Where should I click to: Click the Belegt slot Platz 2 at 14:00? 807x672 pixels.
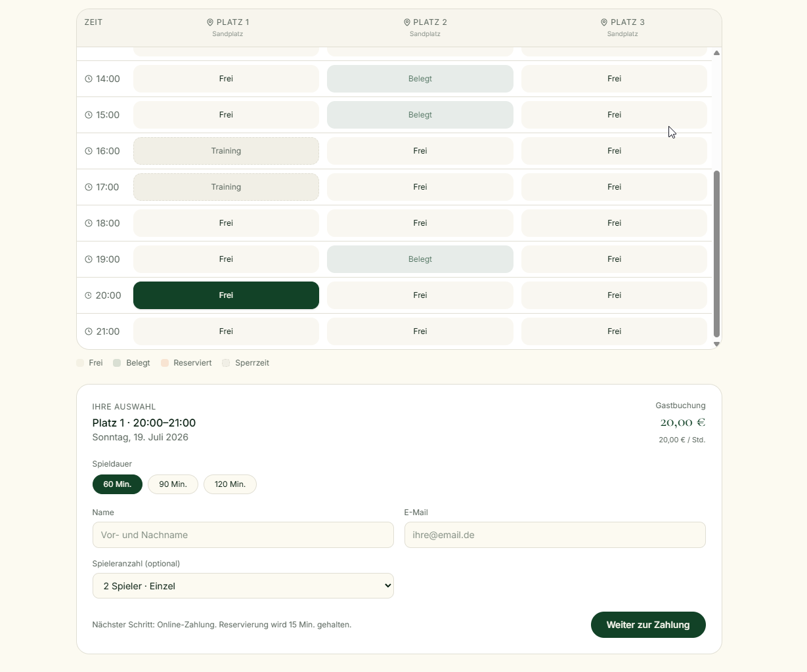point(420,79)
